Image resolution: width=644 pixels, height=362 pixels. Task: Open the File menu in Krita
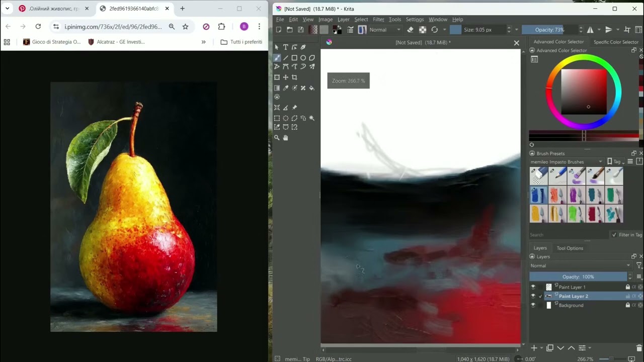(280, 20)
